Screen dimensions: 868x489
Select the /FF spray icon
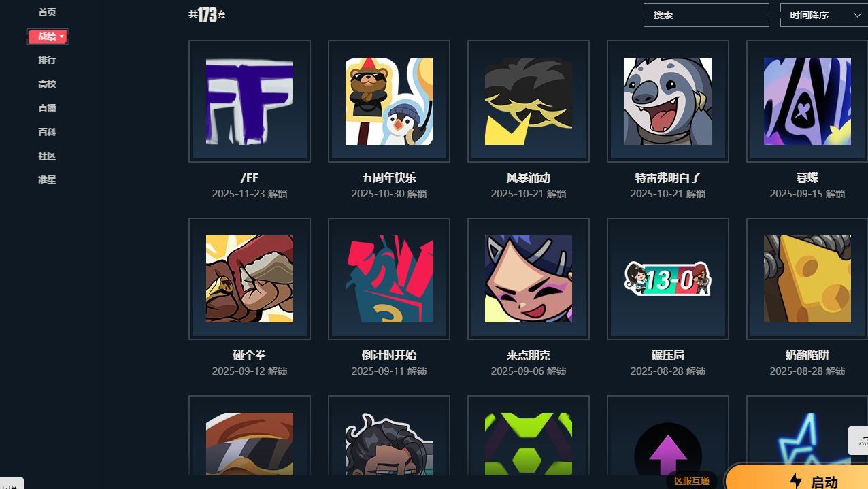250,101
